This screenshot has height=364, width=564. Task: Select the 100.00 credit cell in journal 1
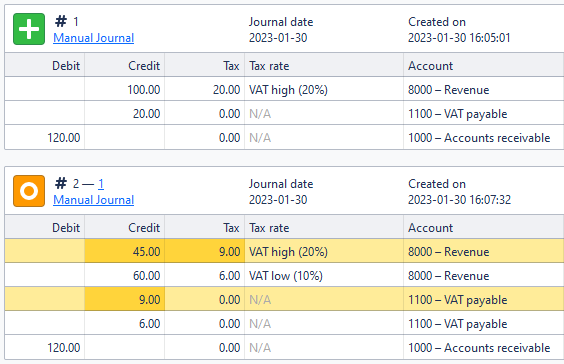[x=124, y=90]
